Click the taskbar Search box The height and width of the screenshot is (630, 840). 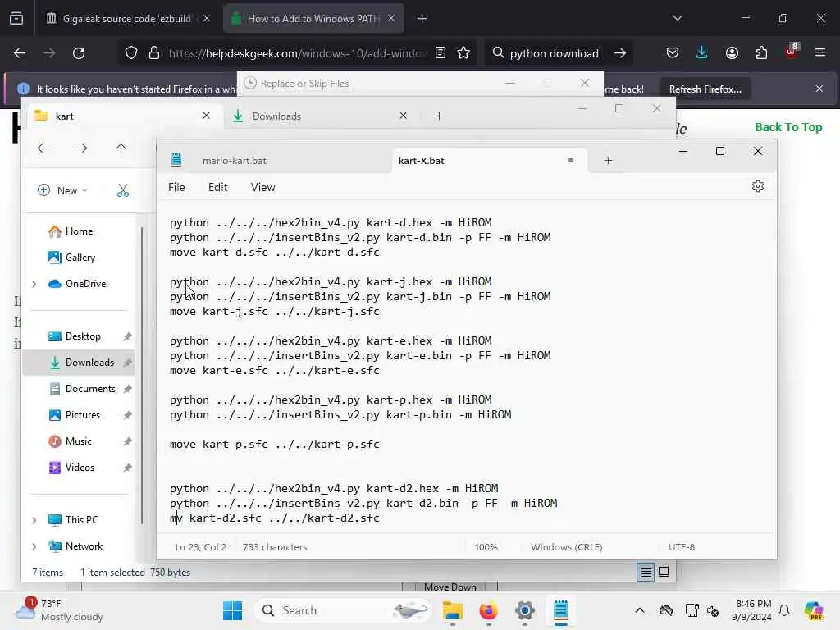tap(344, 610)
